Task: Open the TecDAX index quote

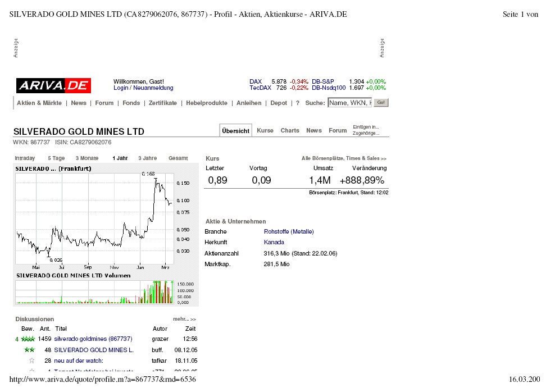Action: coord(260,88)
